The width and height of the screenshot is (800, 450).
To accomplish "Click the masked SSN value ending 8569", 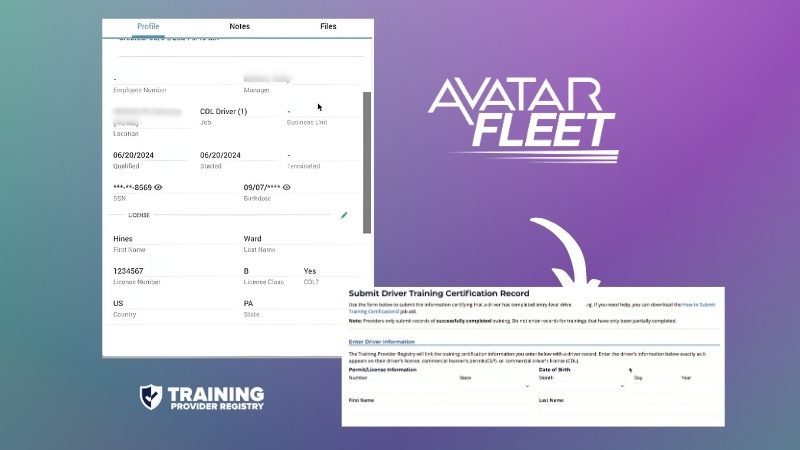I will pos(132,187).
